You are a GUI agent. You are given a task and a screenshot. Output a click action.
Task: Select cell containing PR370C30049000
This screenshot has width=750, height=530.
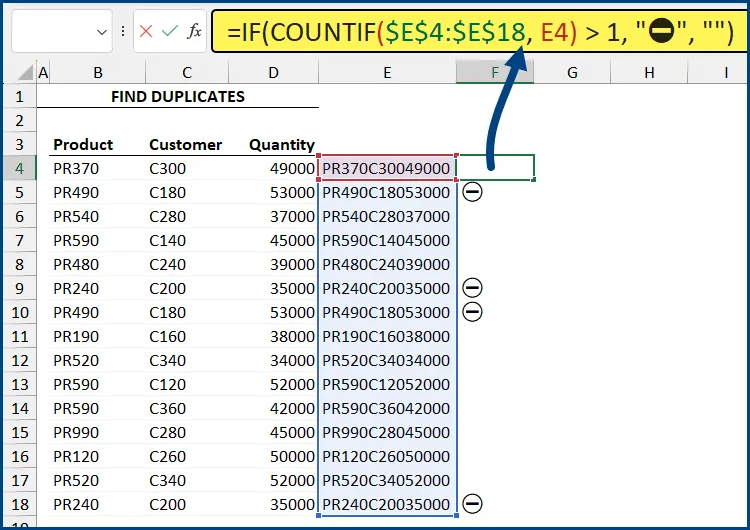pyautogui.click(x=387, y=168)
